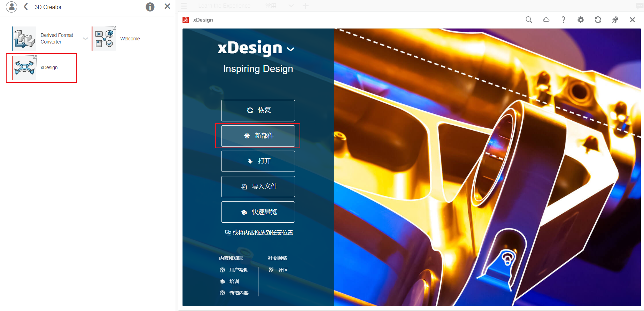The width and height of the screenshot is (644, 311).
Task: Expand Derived Format Converter options chevron
Action: (x=85, y=39)
